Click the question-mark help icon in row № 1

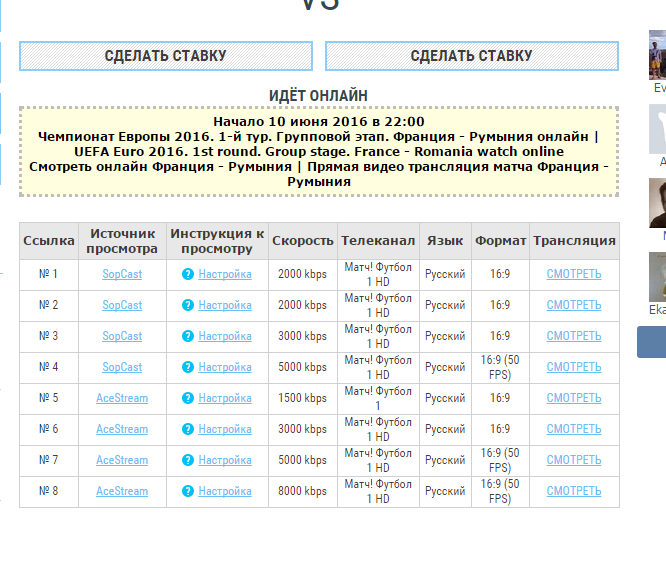(188, 274)
